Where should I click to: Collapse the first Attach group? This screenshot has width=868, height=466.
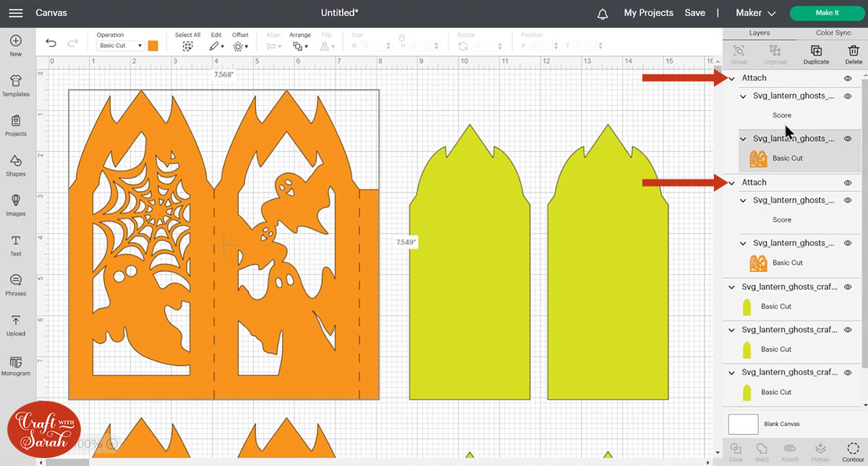point(732,78)
